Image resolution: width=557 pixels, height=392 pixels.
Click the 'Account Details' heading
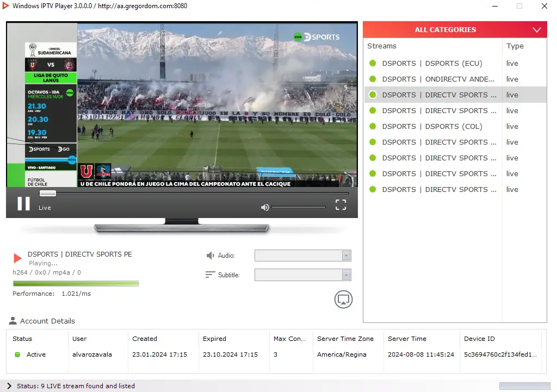pyautogui.click(x=48, y=321)
